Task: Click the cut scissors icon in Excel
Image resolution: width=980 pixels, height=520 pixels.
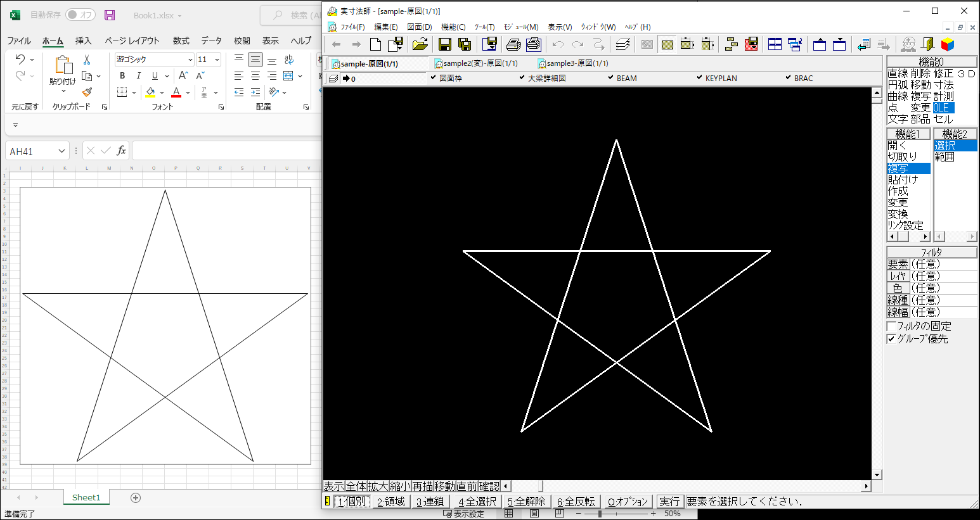Action: pos(87,60)
